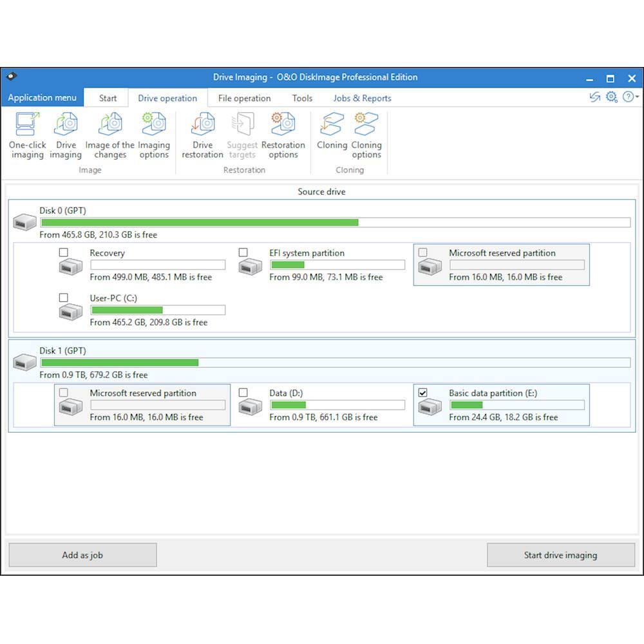The image size is (644, 644).
Task: Open Restoration options
Action: click(x=283, y=125)
